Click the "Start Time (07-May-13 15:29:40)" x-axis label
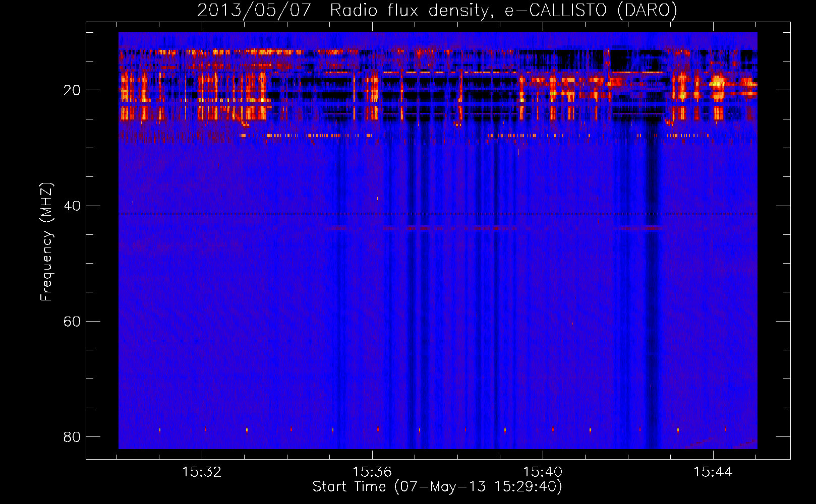This screenshot has width=816, height=504. tap(437, 487)
